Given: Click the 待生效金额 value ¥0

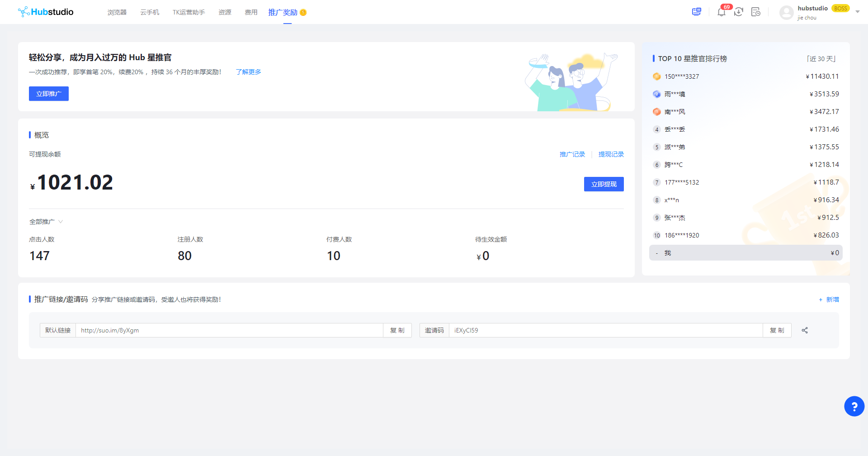Looking at the screenshot, I should pyautogui.click(x=483, y=256).
